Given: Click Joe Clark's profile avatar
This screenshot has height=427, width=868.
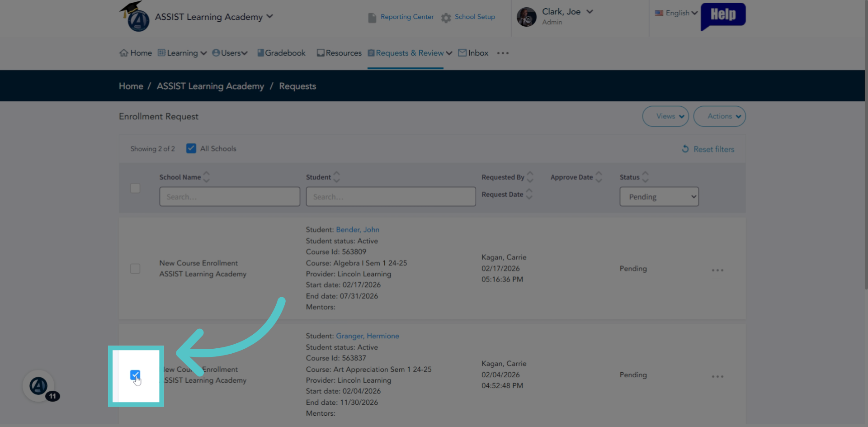Looking at the screenshot, I should click(527, 17).
